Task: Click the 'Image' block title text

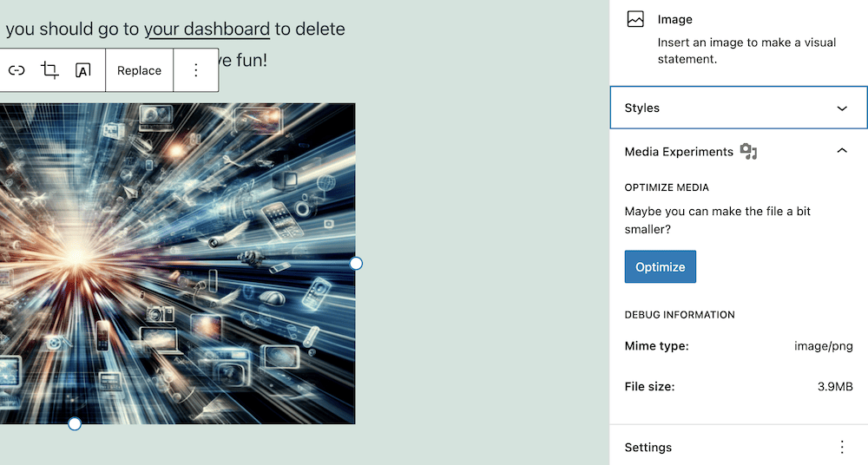Action: pos(674,19)
